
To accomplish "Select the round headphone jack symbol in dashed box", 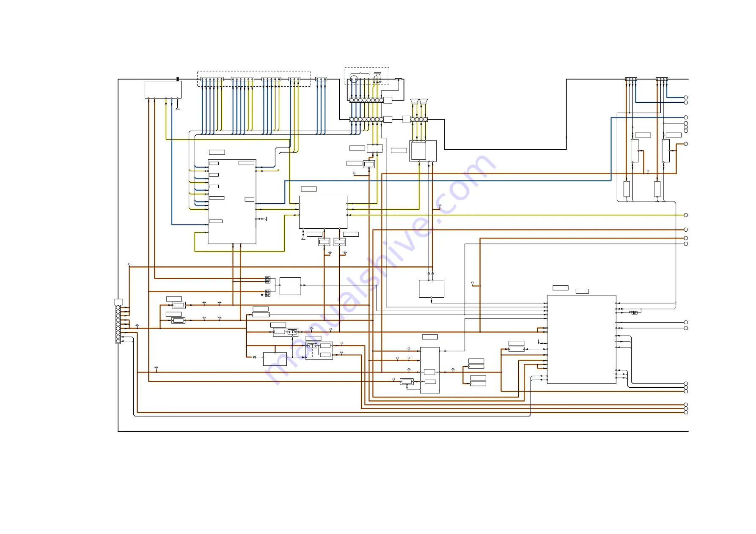I will pos(354,79).
